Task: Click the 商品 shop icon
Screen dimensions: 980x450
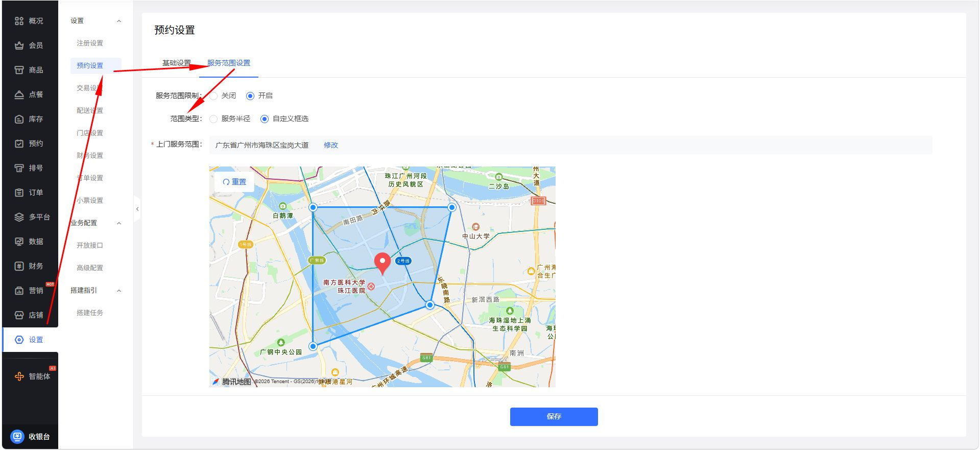Action: pyautogui.click(x=19, y=70)
